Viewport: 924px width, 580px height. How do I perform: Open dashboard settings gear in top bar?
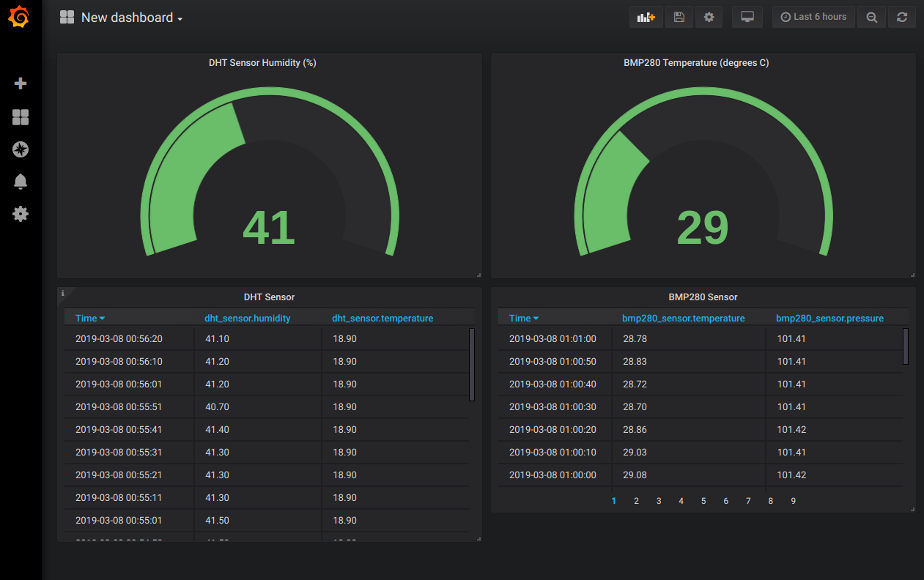coord(709,18)
